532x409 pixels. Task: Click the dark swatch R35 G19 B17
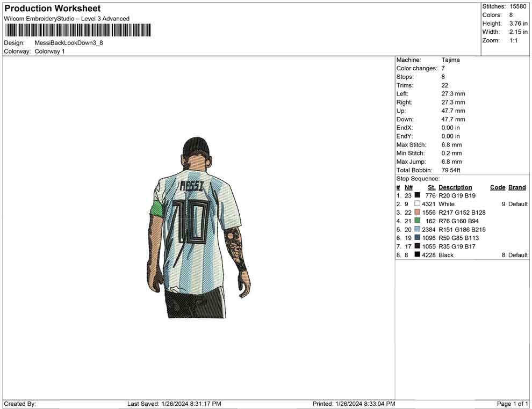click(x=418, y=246)
